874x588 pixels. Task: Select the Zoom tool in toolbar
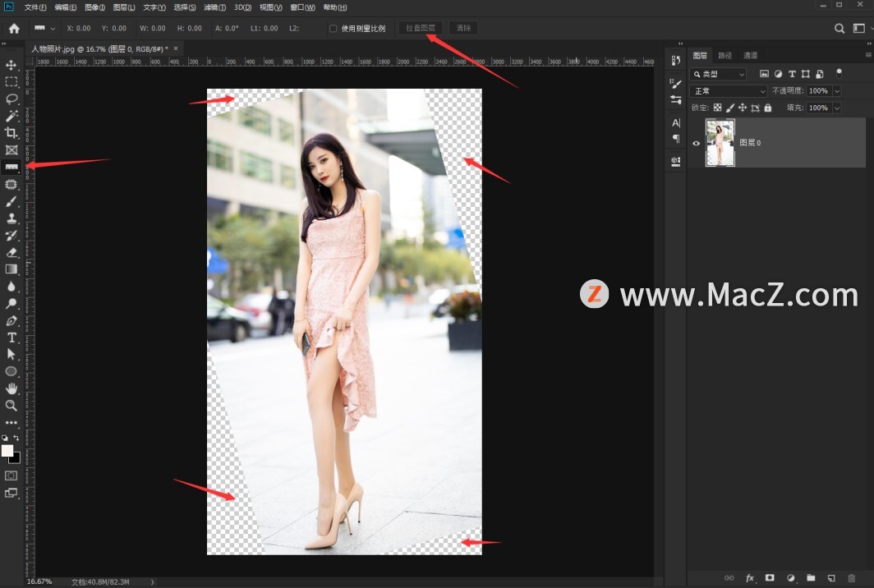[x=11, y=405]
